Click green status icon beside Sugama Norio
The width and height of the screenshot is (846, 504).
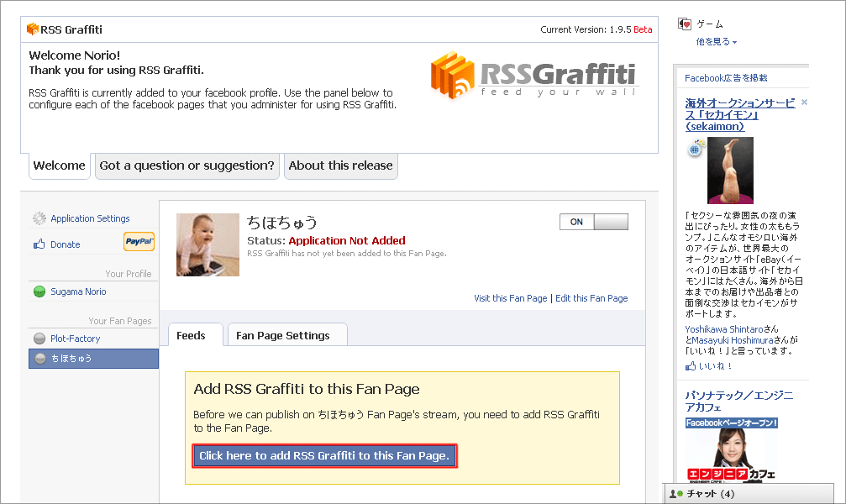pyautogui.click(x=39, y=291)
